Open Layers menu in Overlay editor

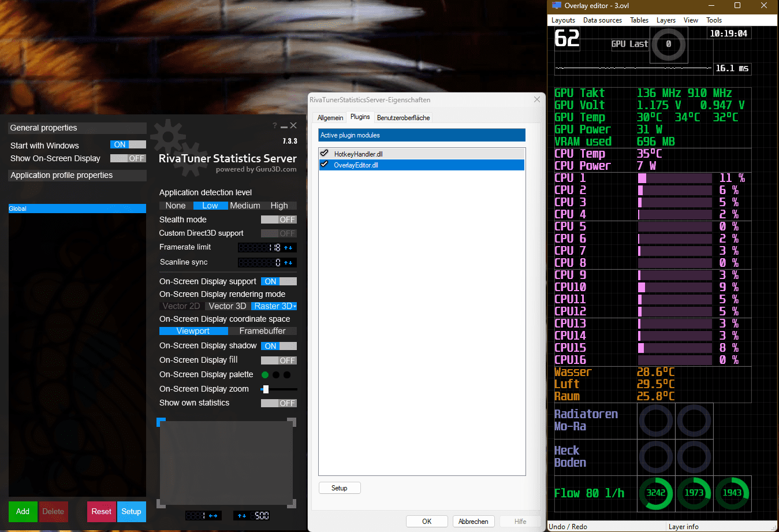pos(666,20)
